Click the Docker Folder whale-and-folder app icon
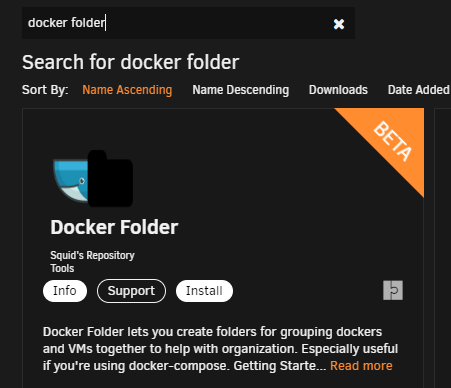This screenshot has width=451, height=388. 93,178
